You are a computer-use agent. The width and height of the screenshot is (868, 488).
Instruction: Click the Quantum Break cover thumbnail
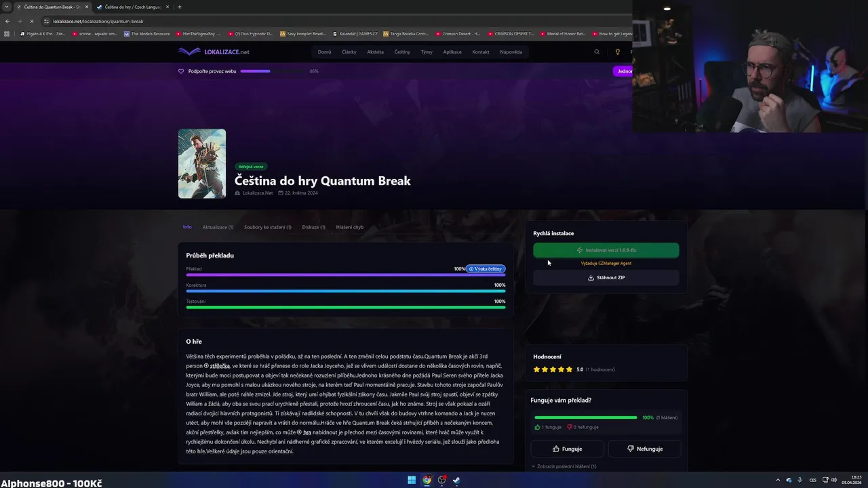click(x=202, y=163)
